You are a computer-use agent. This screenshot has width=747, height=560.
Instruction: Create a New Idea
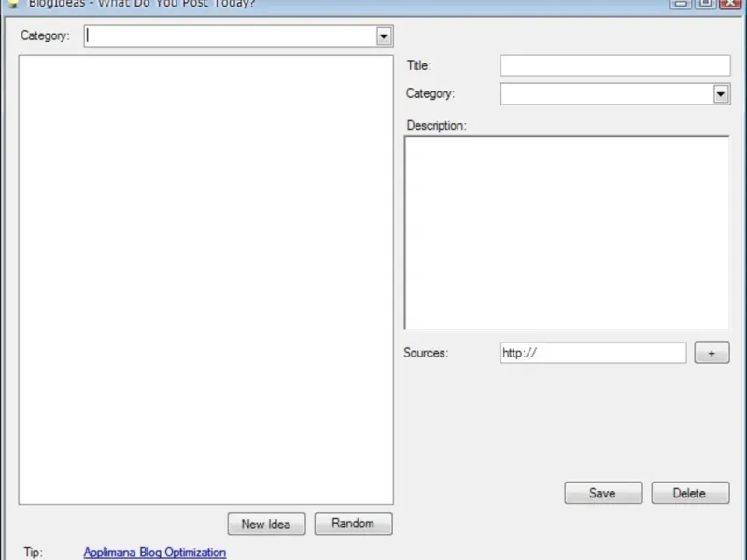[x=266, y=524]
